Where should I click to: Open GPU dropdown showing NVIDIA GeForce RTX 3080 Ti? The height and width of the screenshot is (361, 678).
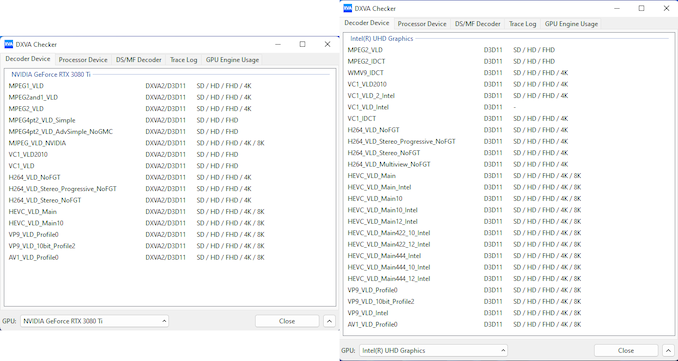click(x=94, y=321)
